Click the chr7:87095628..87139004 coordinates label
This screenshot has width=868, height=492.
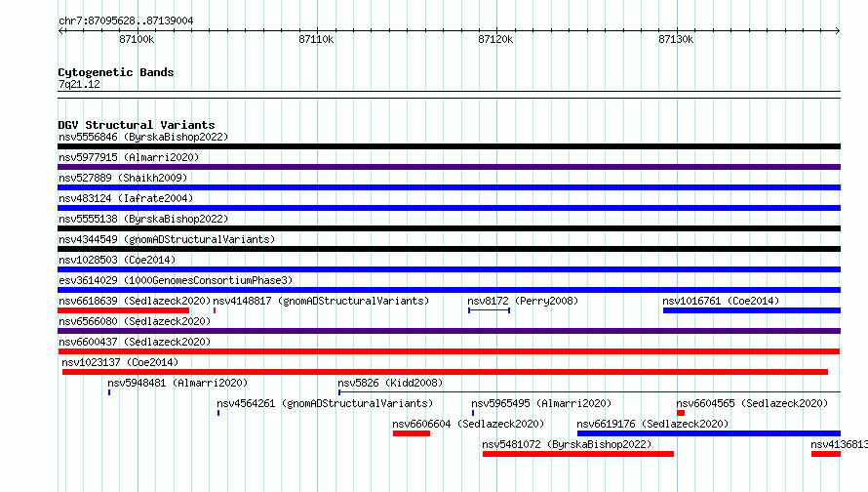[x=126, y=20]
